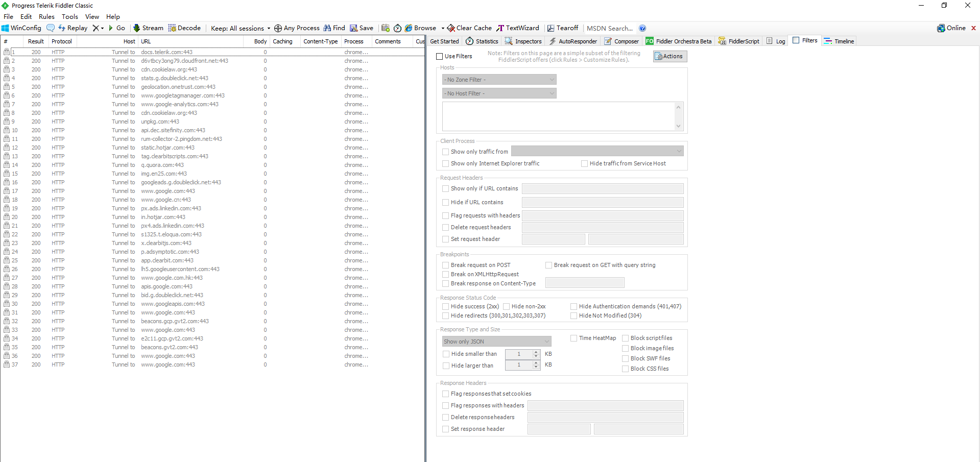Click the hosts list scroll-down arrow
Viewport: 980px width, 462px height.
[678, 126]
